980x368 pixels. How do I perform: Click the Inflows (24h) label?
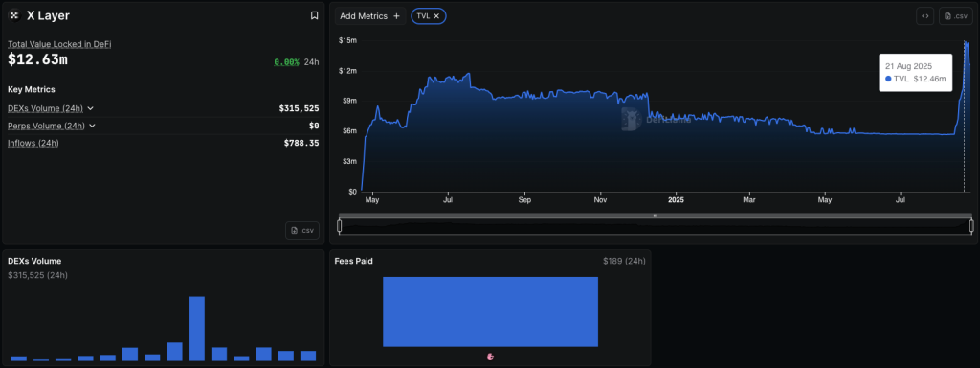(x=33, y=144)
